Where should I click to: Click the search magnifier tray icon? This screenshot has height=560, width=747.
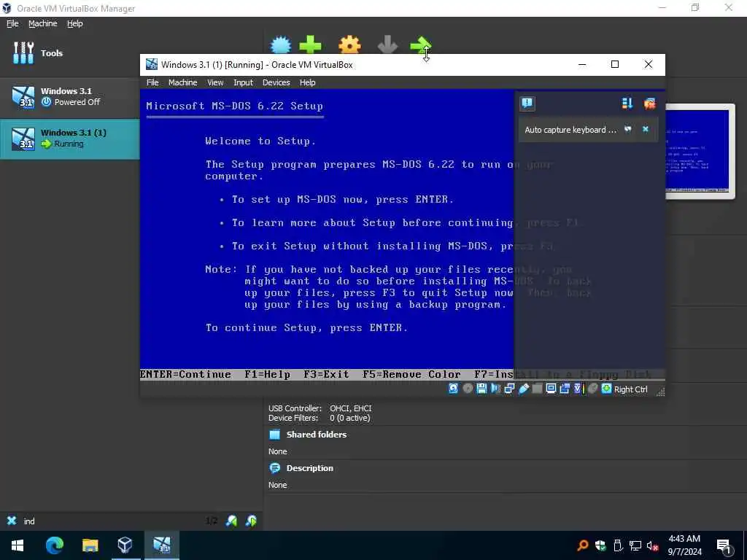(x=582, y=545)
